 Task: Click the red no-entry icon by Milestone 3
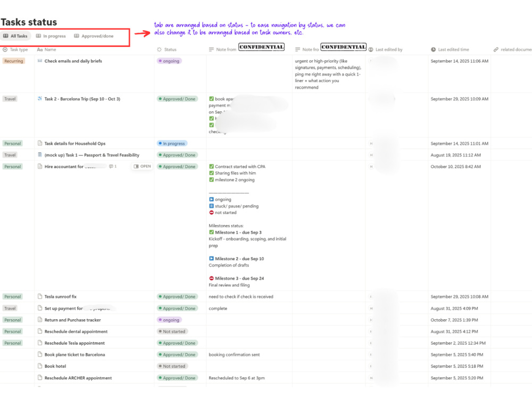[211, 278]
